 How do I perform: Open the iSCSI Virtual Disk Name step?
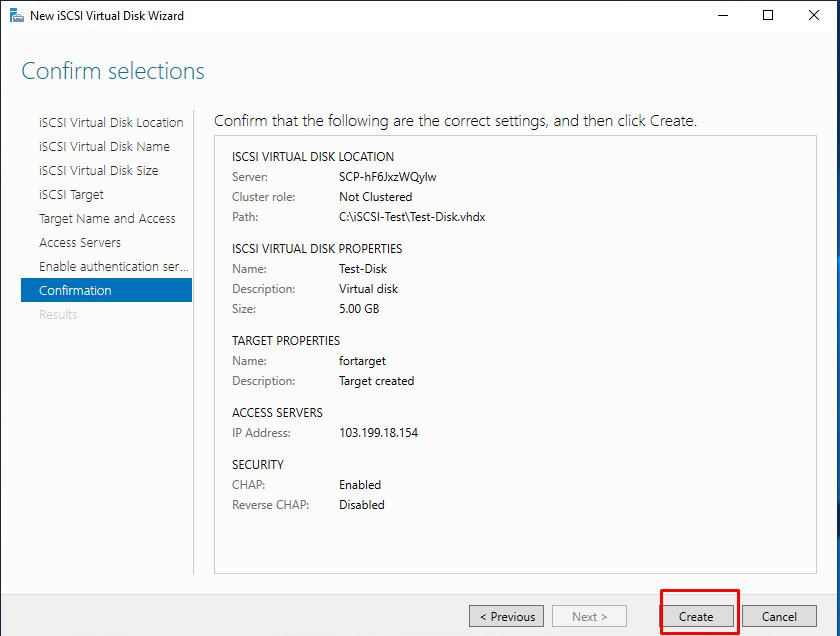104,146
